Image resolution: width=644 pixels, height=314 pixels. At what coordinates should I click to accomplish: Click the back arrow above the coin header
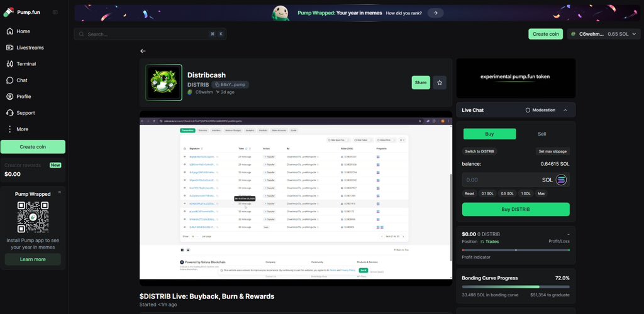143,51
